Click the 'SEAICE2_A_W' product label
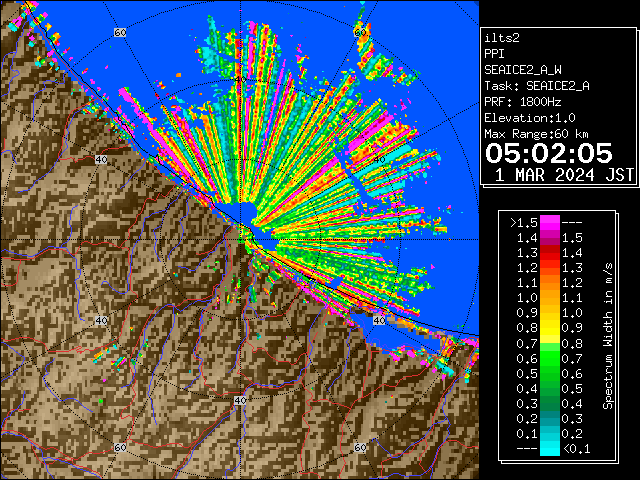 523,70
